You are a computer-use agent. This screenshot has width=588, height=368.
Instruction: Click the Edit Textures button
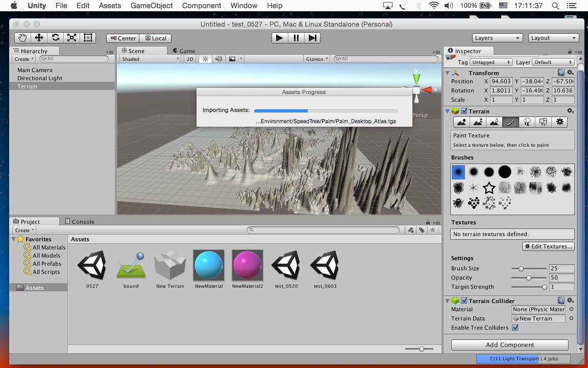pos(548,246)
